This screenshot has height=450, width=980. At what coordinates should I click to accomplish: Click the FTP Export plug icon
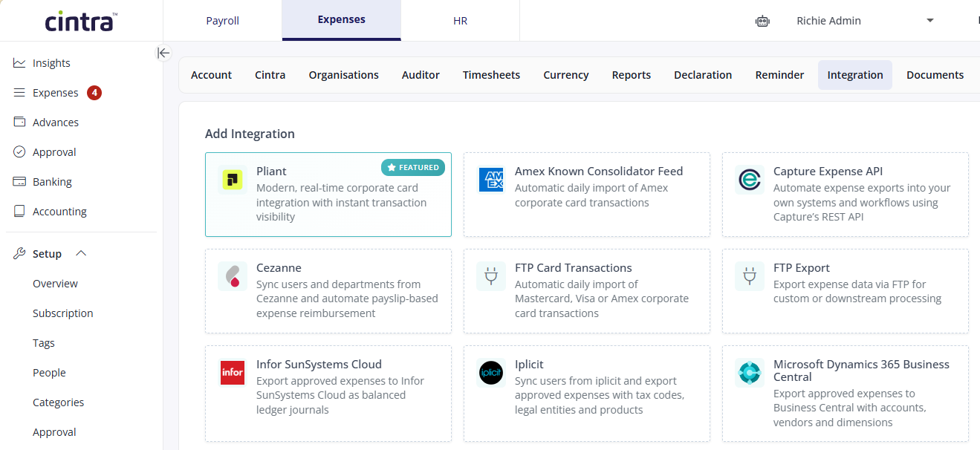coord(750,276)
